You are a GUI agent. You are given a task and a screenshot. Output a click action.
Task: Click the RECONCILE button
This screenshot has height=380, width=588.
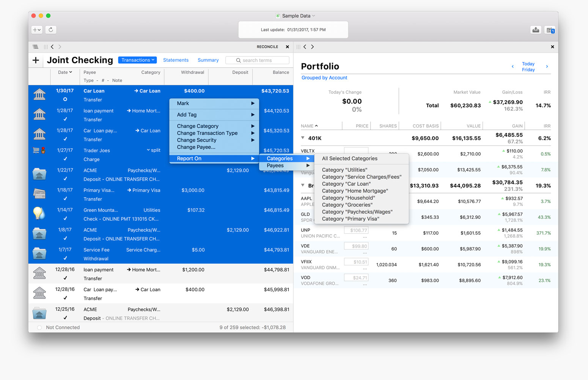267,47
